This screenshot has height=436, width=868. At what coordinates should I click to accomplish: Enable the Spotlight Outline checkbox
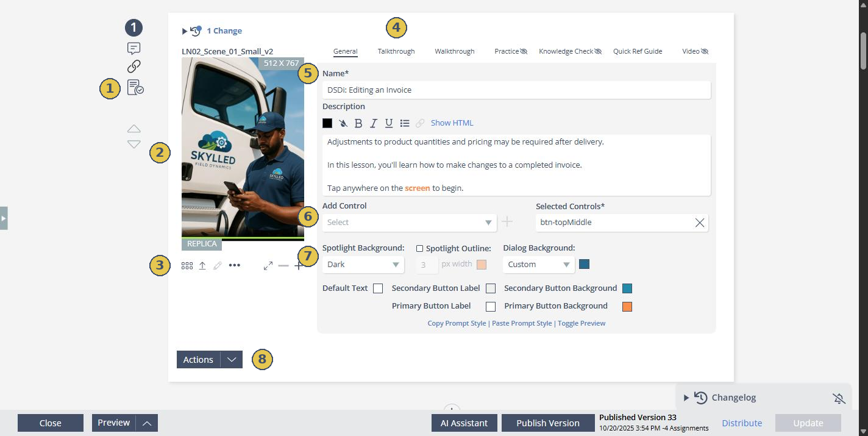click(419, 249)
